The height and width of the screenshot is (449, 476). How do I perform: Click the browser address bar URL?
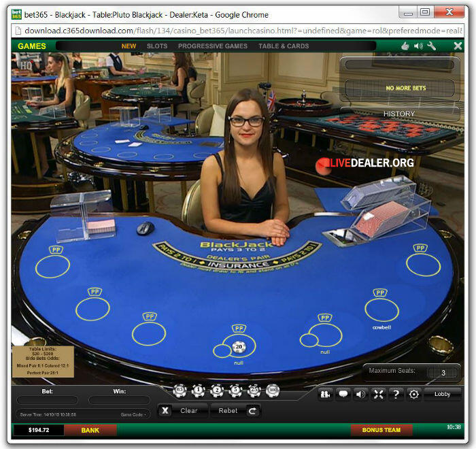[243, 31]
